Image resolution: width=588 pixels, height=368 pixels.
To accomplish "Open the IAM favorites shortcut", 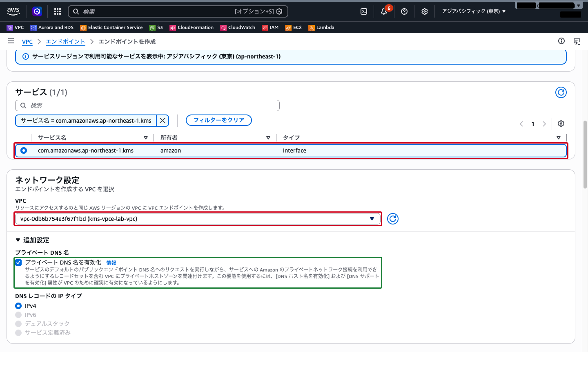I will [270, 27].
